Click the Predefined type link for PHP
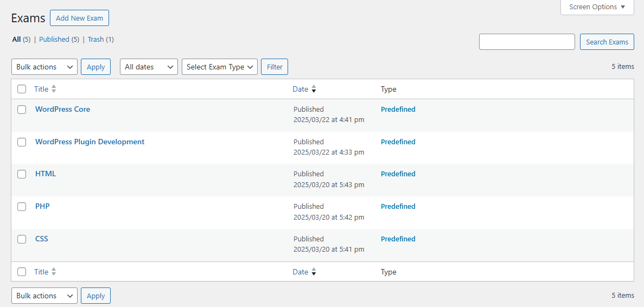 click(x=398, y=207)
